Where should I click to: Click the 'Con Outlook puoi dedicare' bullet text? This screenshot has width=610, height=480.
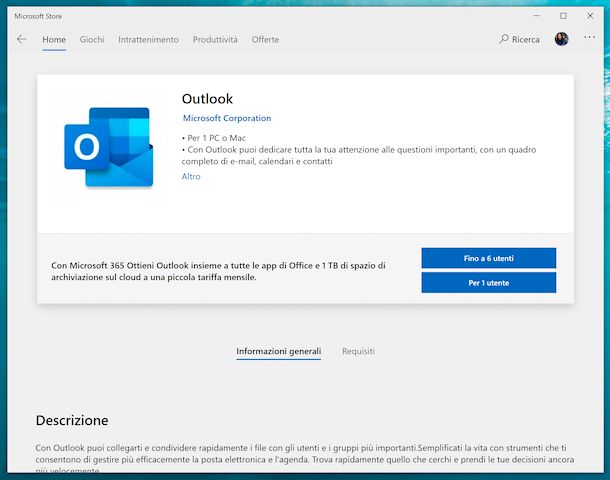point(359,156)
